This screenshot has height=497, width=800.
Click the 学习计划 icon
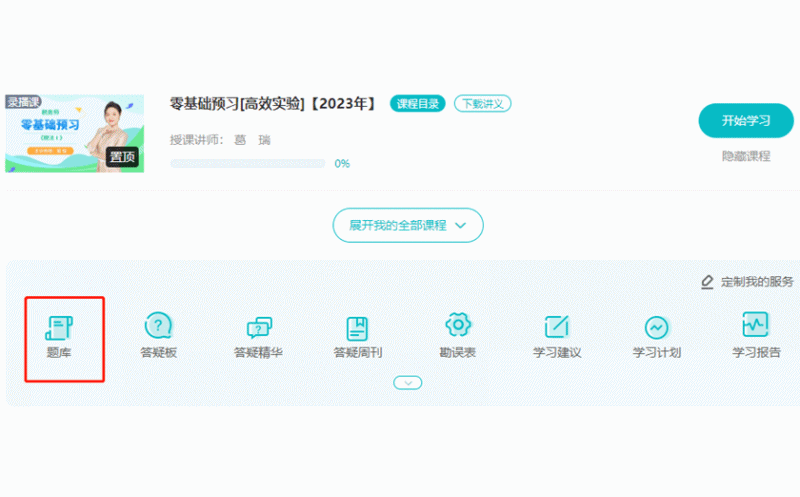click(x=656, y=327)
